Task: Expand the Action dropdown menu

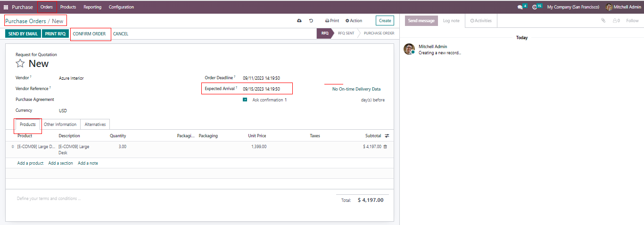Action: pos(354,21)
